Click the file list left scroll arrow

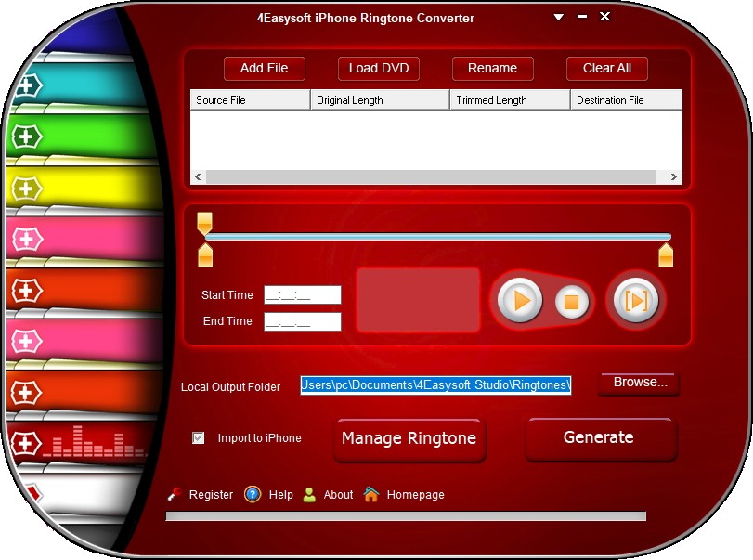pos(199,176)
